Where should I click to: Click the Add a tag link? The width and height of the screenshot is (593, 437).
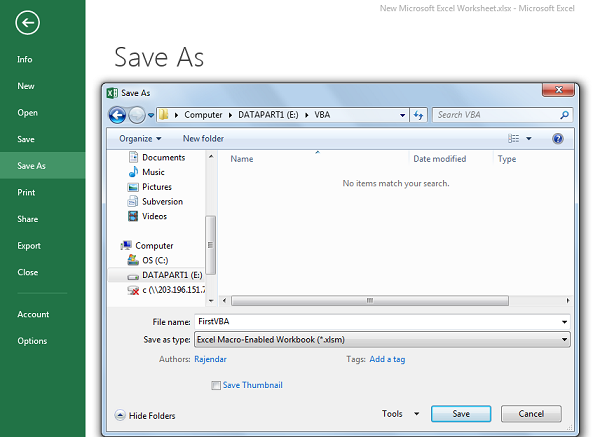pos(387,359)
